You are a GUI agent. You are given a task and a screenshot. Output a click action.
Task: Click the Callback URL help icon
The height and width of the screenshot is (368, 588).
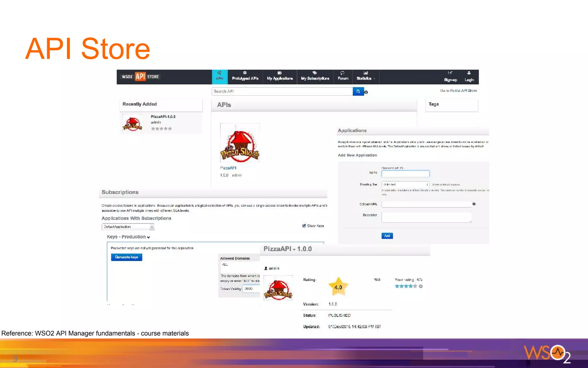pyautogui.click(x=474, y=204)
